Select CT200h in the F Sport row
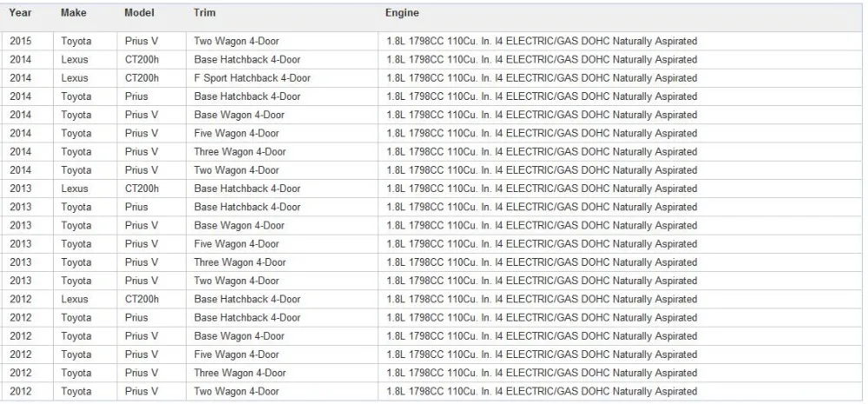The image size is (868, 404). point(141,78)
